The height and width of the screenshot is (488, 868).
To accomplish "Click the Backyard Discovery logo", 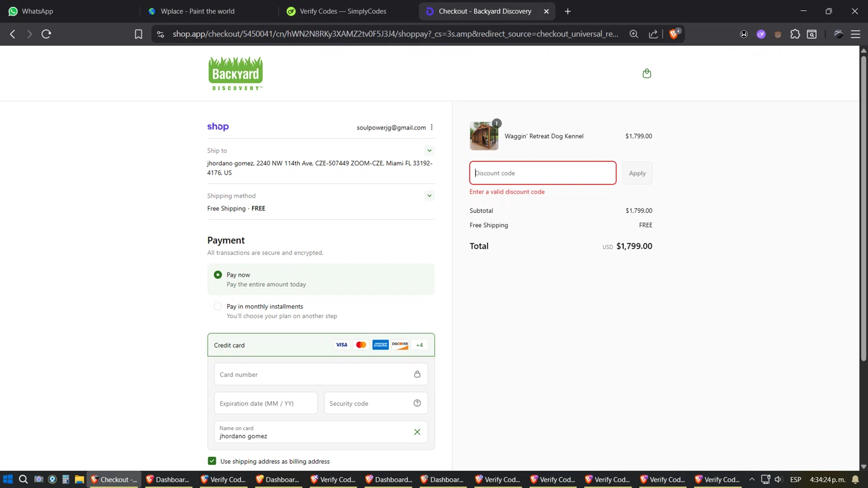I will (236, 73).
